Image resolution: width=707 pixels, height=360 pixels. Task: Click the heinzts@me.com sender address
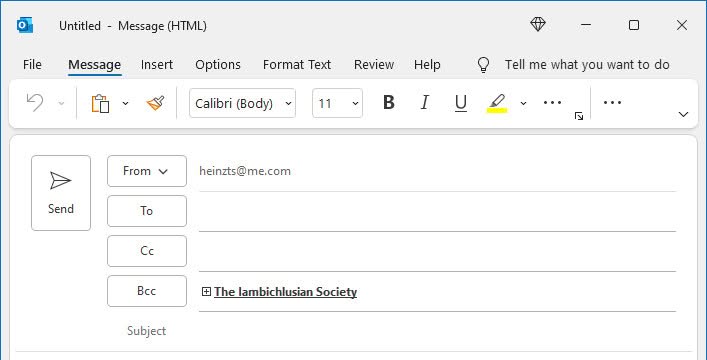click(x=245, y=171)
